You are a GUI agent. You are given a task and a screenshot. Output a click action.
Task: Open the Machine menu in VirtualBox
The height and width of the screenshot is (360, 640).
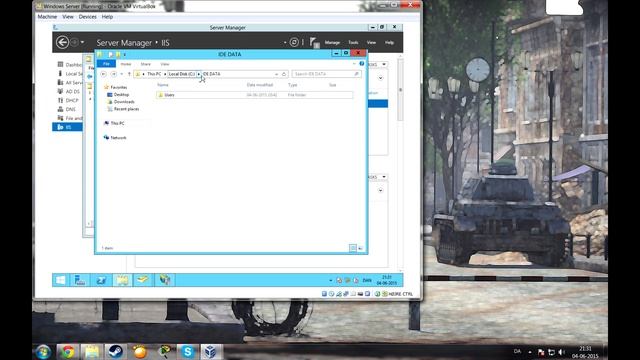[x=47, y=17]
